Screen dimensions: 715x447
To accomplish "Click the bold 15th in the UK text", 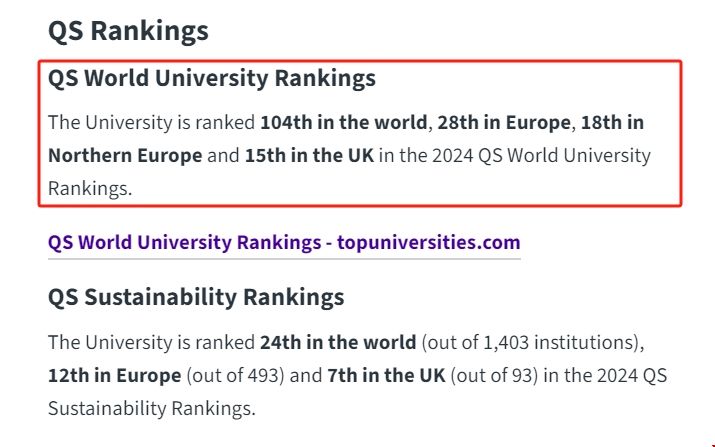I will point(308,156).
